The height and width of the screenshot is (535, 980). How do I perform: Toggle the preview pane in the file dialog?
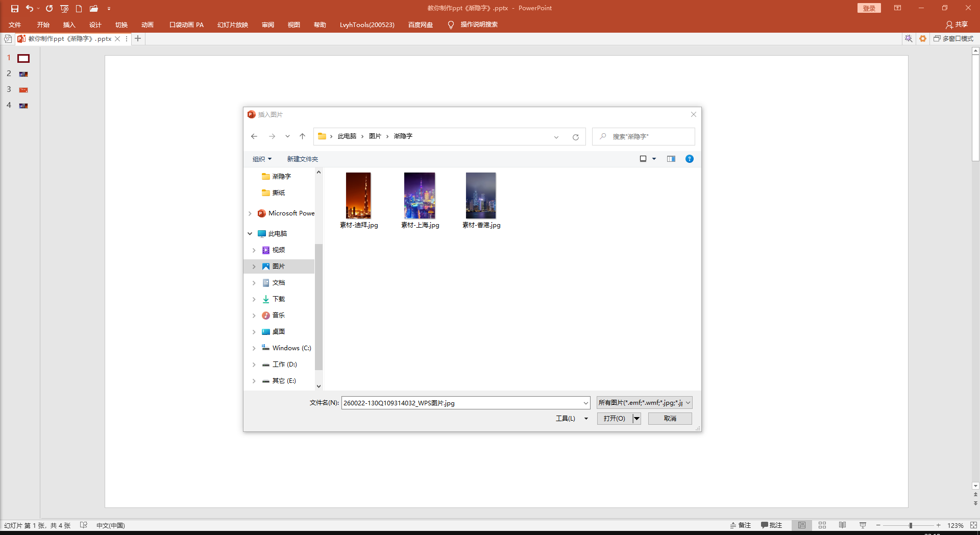(671, 159)
